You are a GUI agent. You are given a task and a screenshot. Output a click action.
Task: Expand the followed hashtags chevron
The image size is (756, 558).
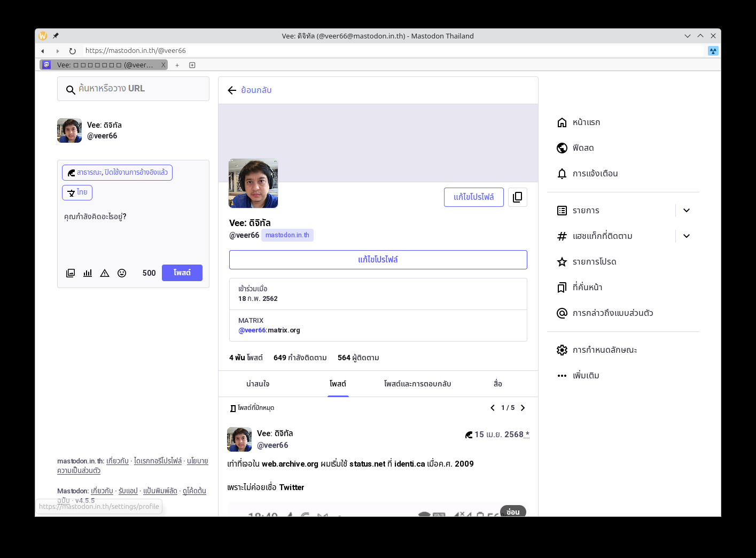[687, 236]
